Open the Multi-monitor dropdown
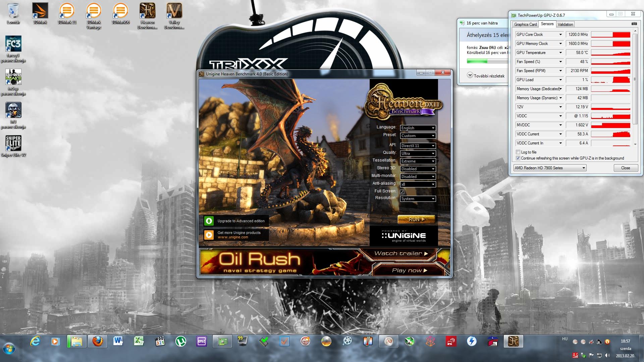 point(418,177)
